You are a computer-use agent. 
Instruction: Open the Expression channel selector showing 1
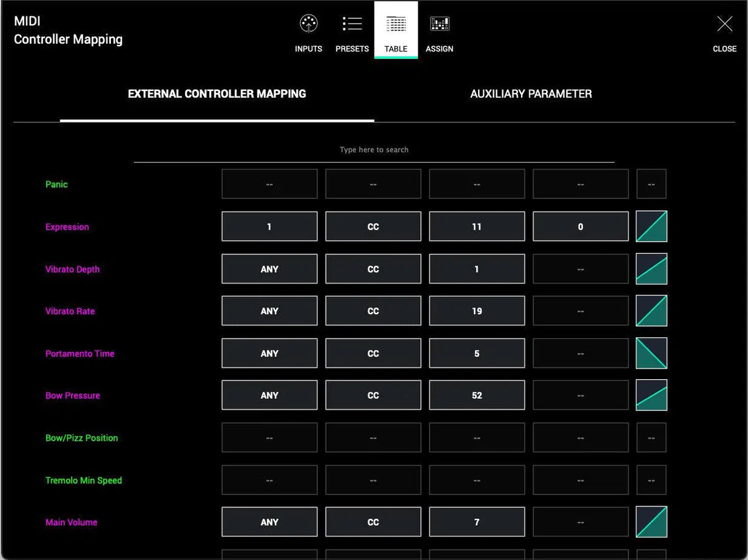pyautogui.click(x=269, y=226)
